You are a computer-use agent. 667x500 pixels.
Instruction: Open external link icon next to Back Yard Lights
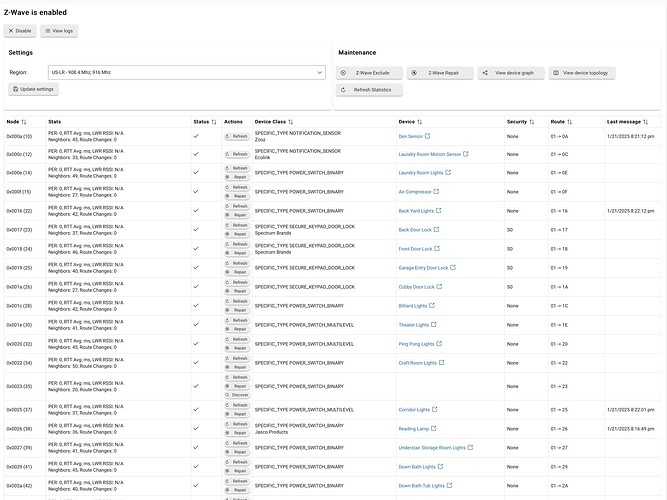tap(439, 211)
